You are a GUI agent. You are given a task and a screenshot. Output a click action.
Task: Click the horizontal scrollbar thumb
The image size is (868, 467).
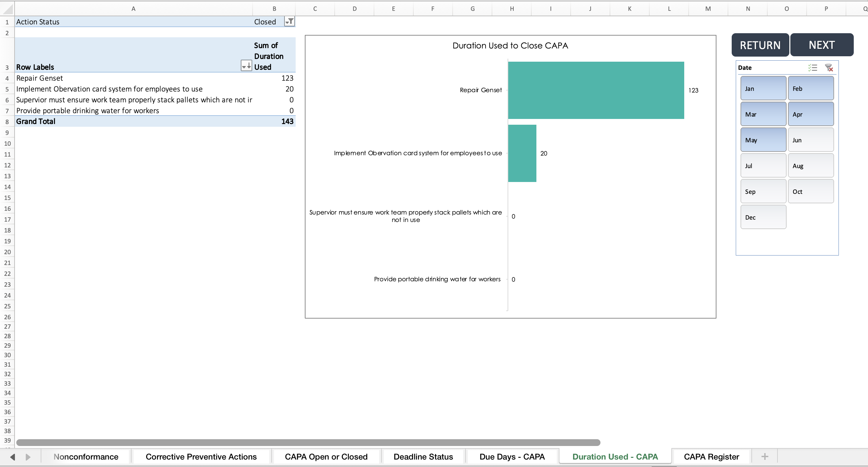pos(308,442)
